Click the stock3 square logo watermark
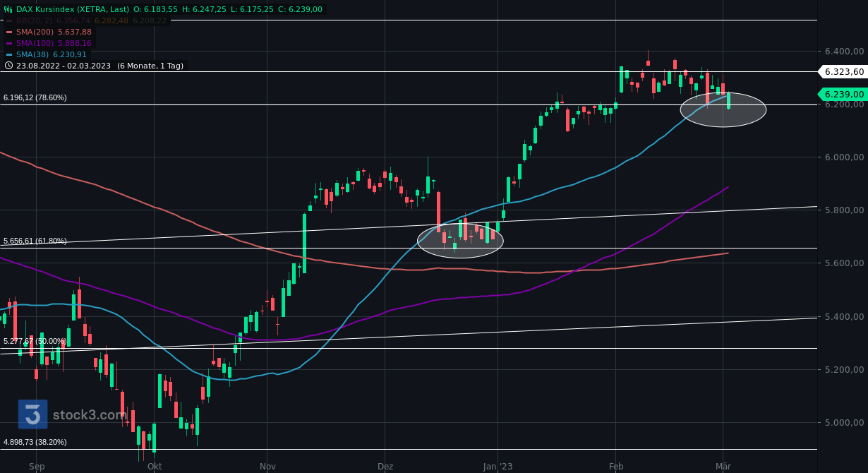868x473 pixels. [x=32, y=415]
